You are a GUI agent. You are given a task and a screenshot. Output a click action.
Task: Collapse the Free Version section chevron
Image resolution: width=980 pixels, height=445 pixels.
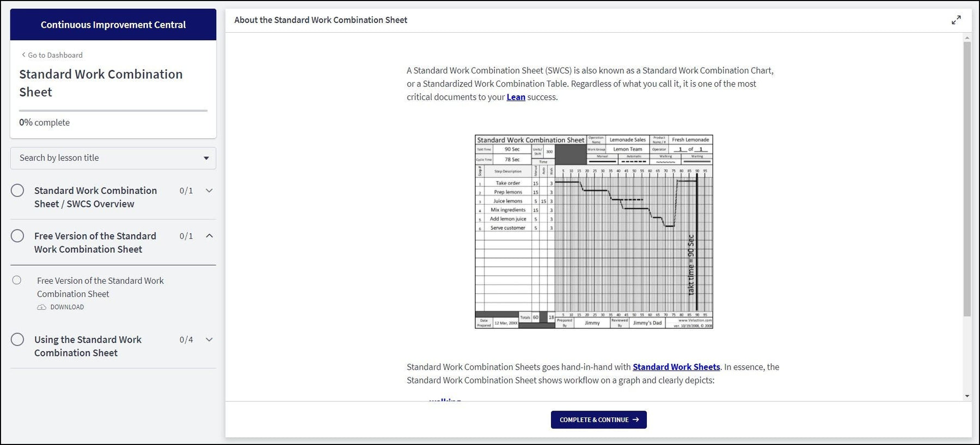[x=209, y=236]
